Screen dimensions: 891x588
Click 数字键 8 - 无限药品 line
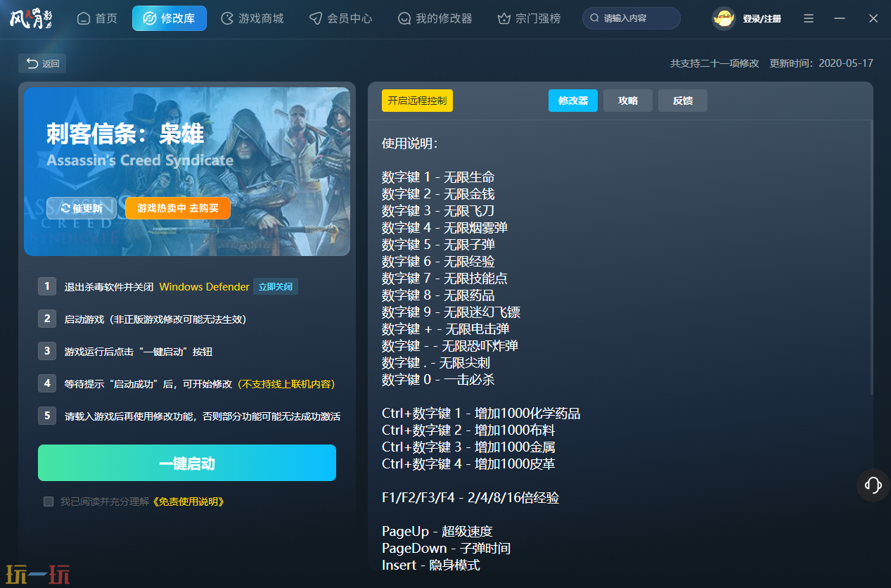[438, 295]
